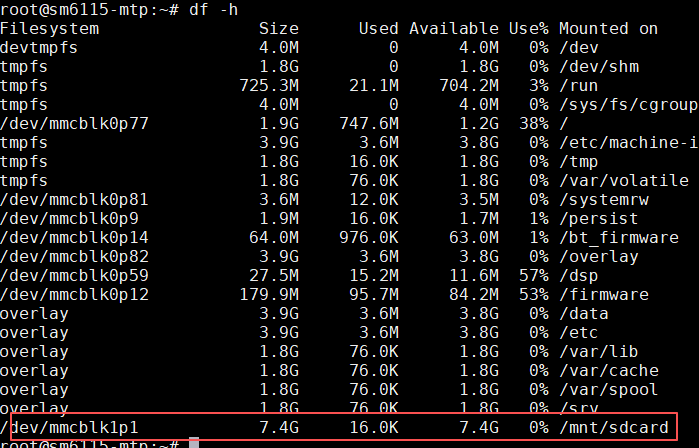The width and height of the screenshot is (699, 448).
Task: Click the terminal cursor on the bottom prompt
Action: click(194, 443)
